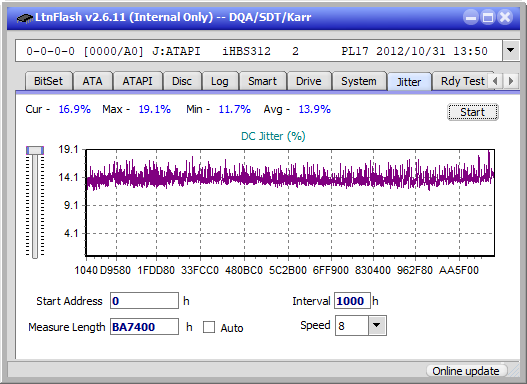Click the Online update button
The width and height of the screenshot is (527, 384).
pyautogui.click(x=466, y=371)
